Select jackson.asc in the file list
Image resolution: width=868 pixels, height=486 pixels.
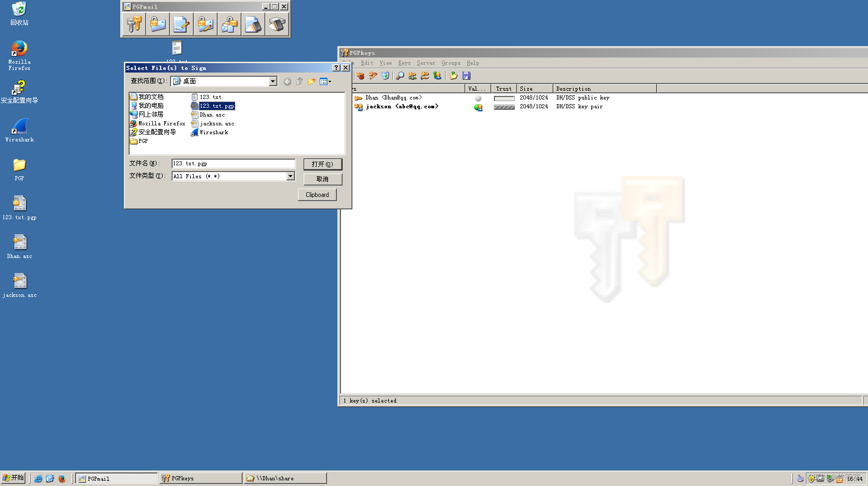[x=212, y=123]
